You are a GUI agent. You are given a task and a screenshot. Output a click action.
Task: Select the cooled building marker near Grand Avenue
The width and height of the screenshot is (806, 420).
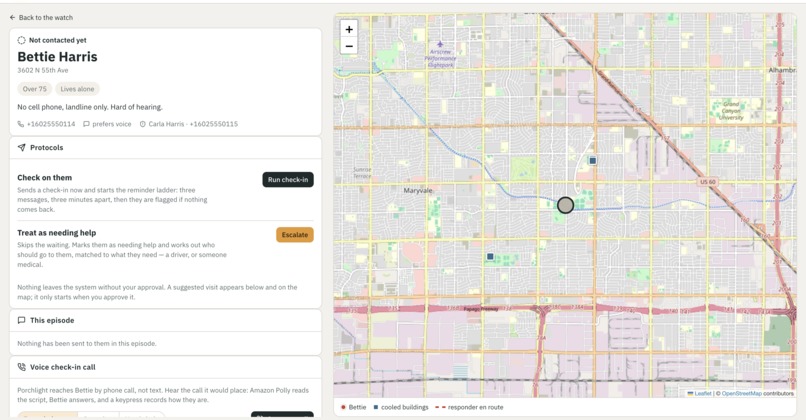point(593,160)
